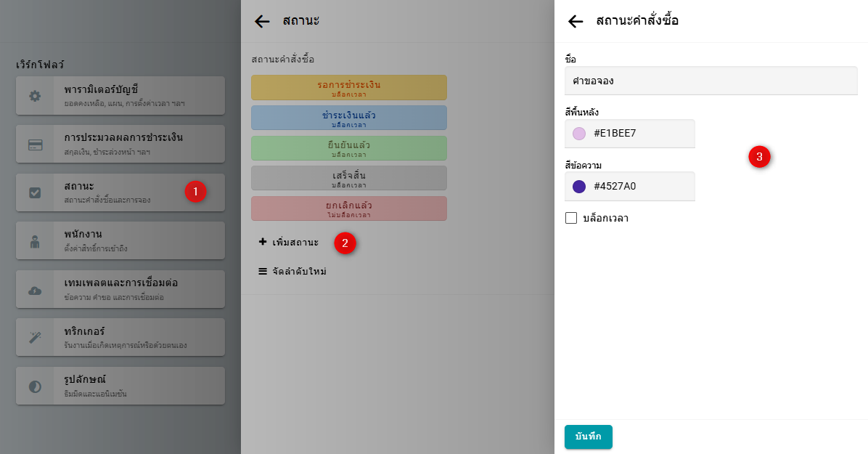
Task: Click the cloud upload templates icon
Action: [35, 290]
